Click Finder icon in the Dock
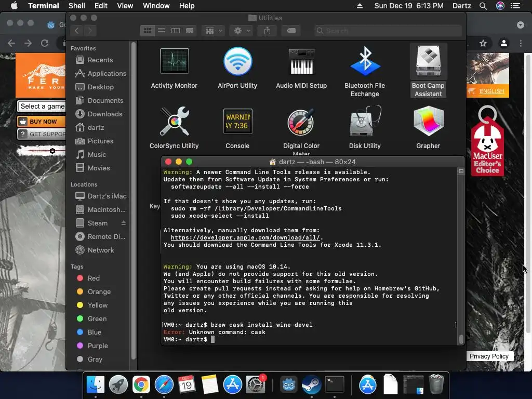This screenshot has height=399, width=532. click(96, 384)
